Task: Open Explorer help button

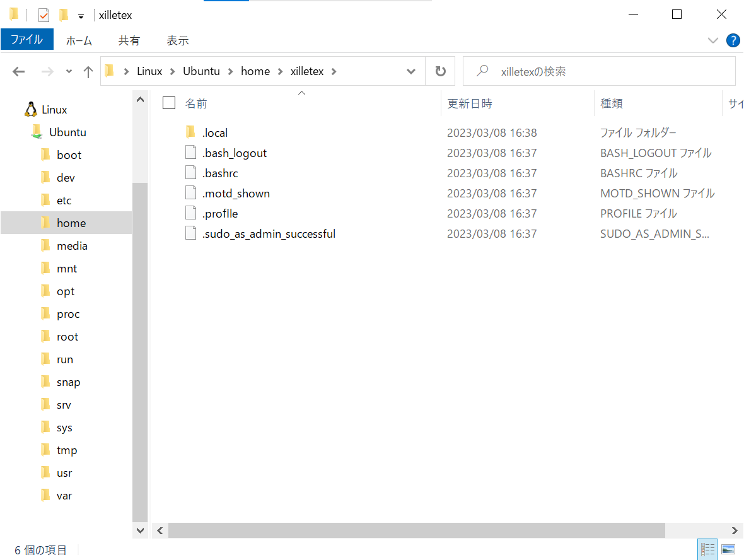Action: 733,40
